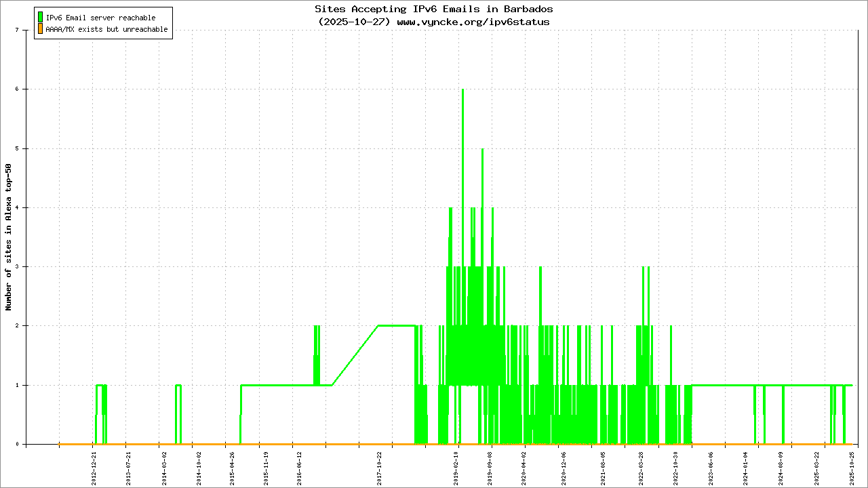Select the 2020-04-02 date label on x-axis

524,467
